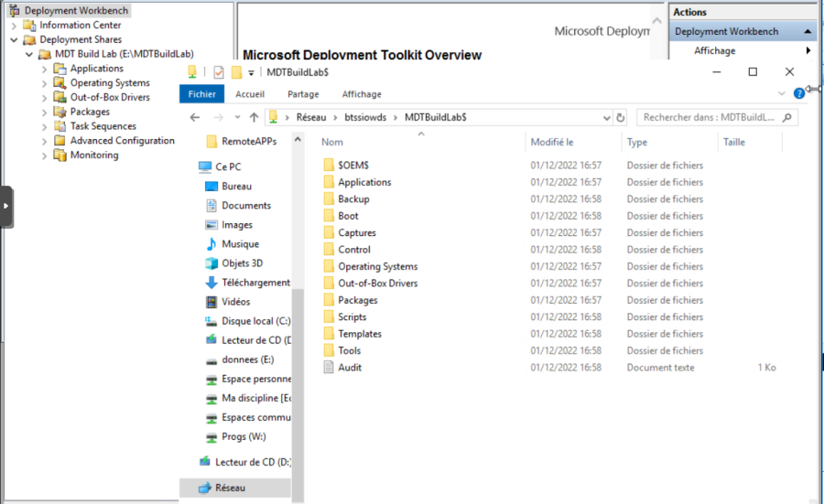Screen dimensions: 824x504
Task: Open the Explorer help question mark icon
Action: [x=798, y=93]
